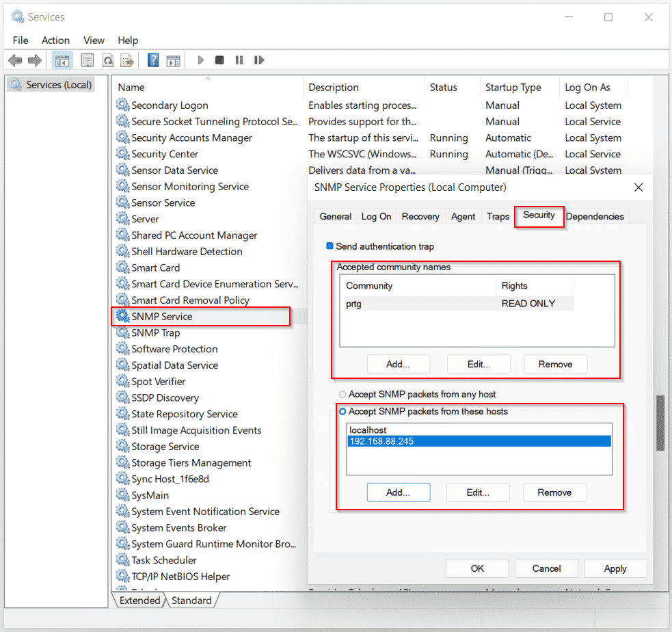672x632 pixels.
Task: Select host 192.168.88.245 in list
Action: click(479, 441)
